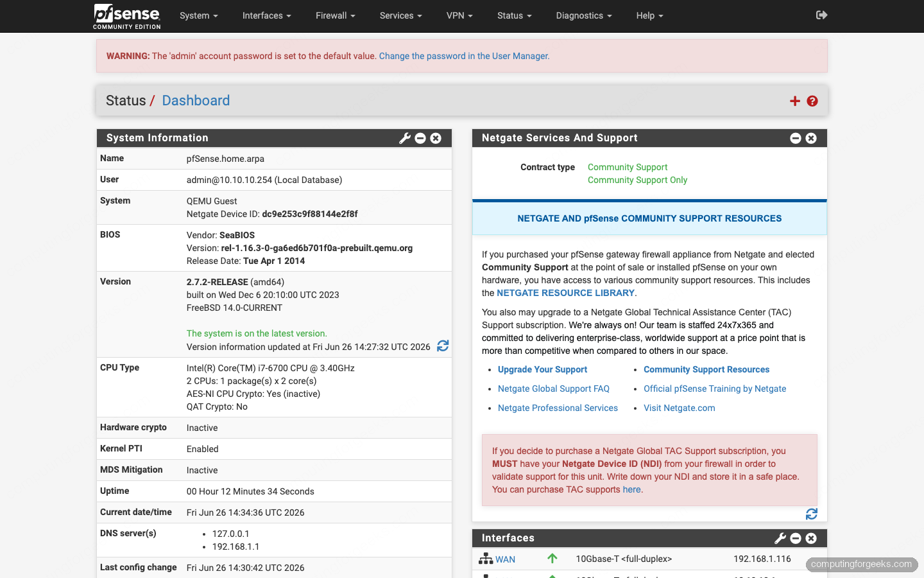924x578 pixels.
Task: Refresh version information update check
Action: click(x=443, y=346)
